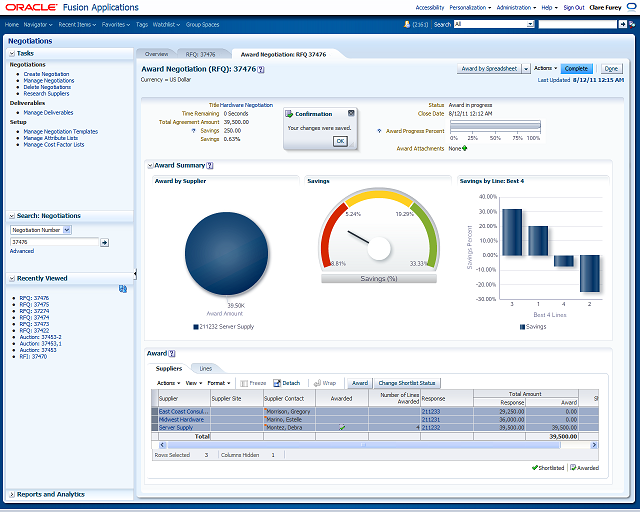Image resolution: width=640 pixels, height=512 pixels.
Task: Open recently viewed Auction: 37453-2
Action: (x=40, y=337)
